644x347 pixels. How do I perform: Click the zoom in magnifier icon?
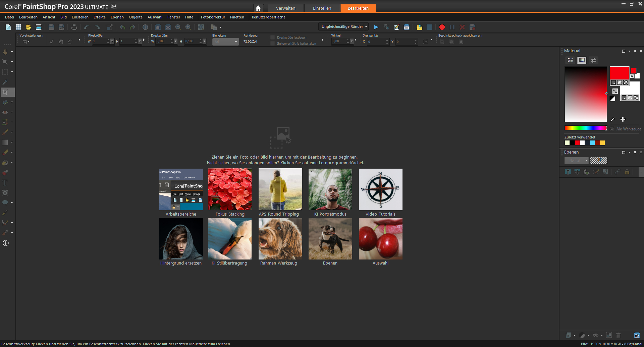click(188, 27)
